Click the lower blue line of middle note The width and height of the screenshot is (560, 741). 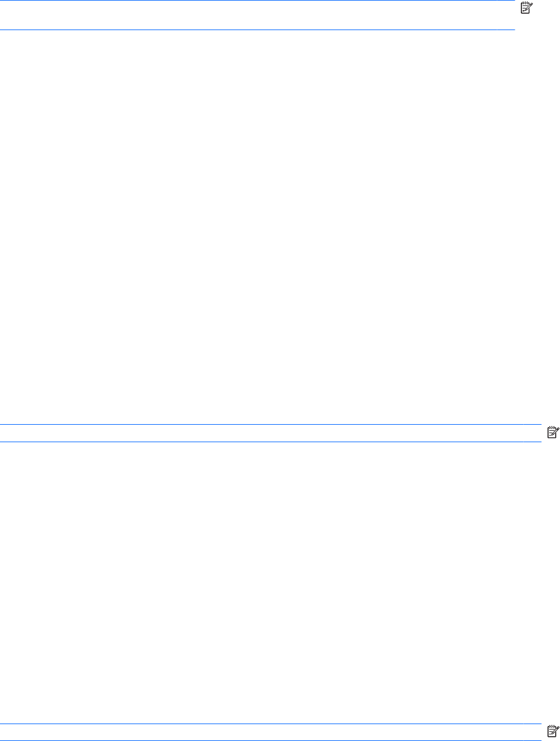(x=271, y=442)
